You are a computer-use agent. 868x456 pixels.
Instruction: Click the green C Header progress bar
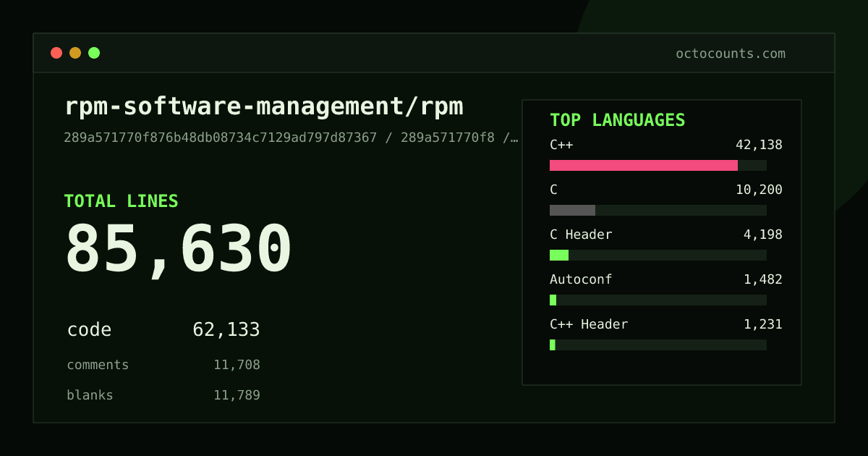pyautogui.click(x=559, y=255)
